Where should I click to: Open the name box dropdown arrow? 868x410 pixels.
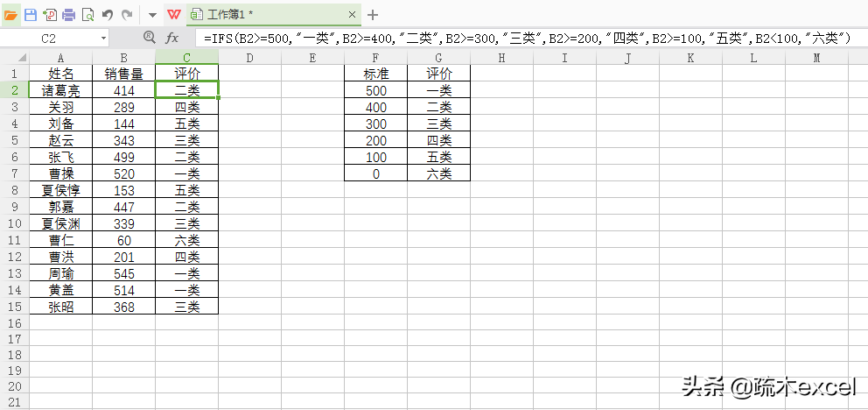pyautogui.click(x=103, y=39)
